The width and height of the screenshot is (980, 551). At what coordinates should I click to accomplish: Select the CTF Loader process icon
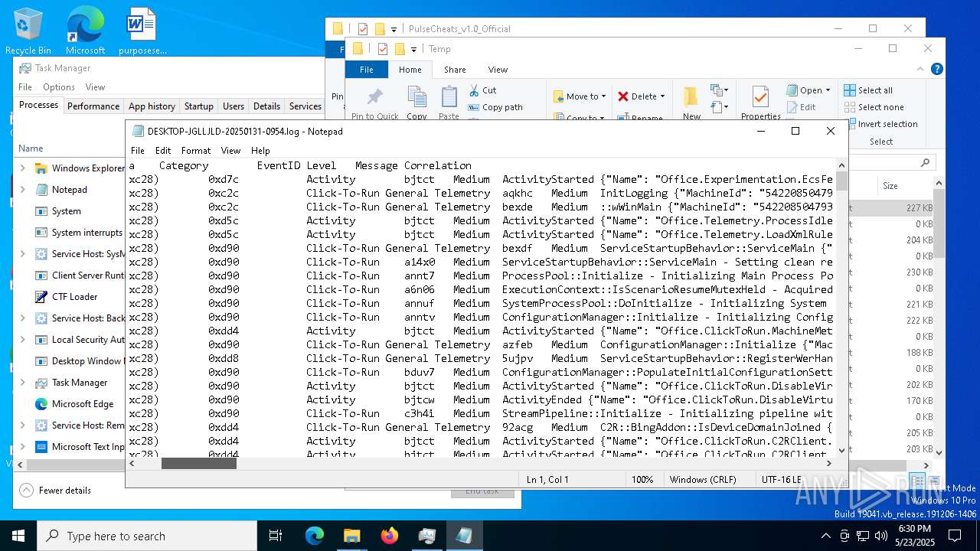41,297
